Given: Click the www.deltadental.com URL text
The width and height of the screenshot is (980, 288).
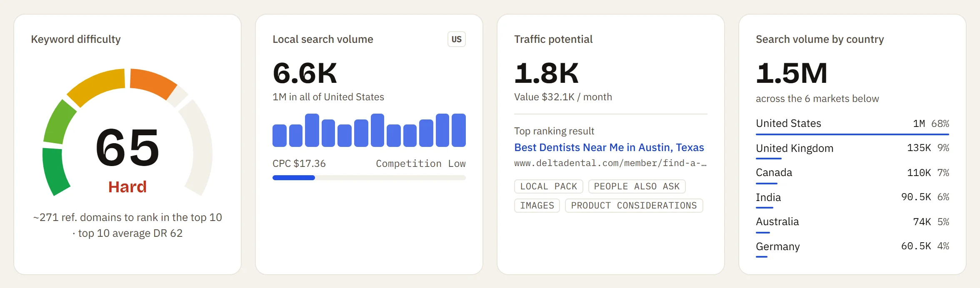Looking at the screenshot, I should (610, 163).
